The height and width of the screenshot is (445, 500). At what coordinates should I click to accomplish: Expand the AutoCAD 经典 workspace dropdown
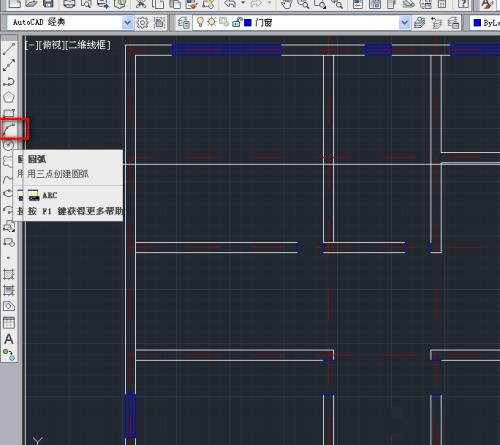click(127, 23)
